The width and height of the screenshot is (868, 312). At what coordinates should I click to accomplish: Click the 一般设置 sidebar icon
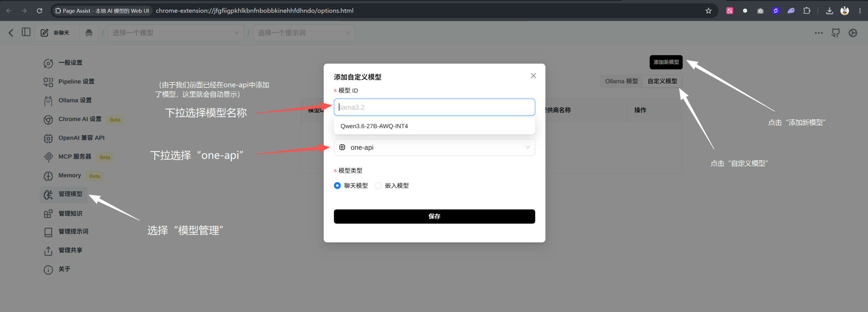tap(48, 63)
